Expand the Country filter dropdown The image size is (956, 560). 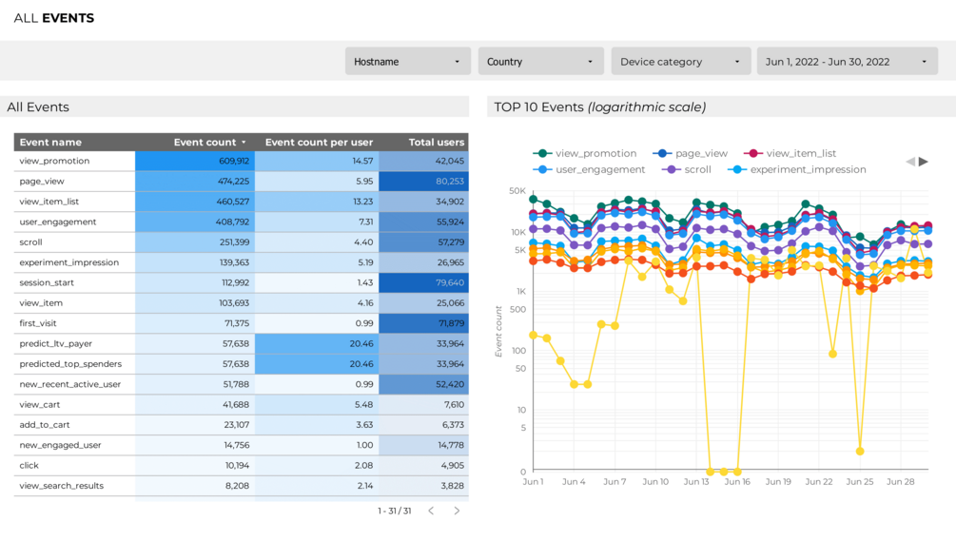pos(540,62)
